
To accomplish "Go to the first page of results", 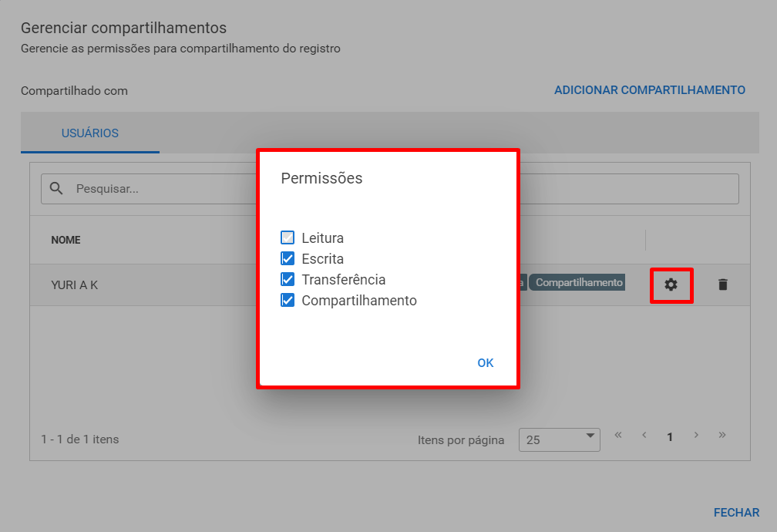I will pos(618,436).
